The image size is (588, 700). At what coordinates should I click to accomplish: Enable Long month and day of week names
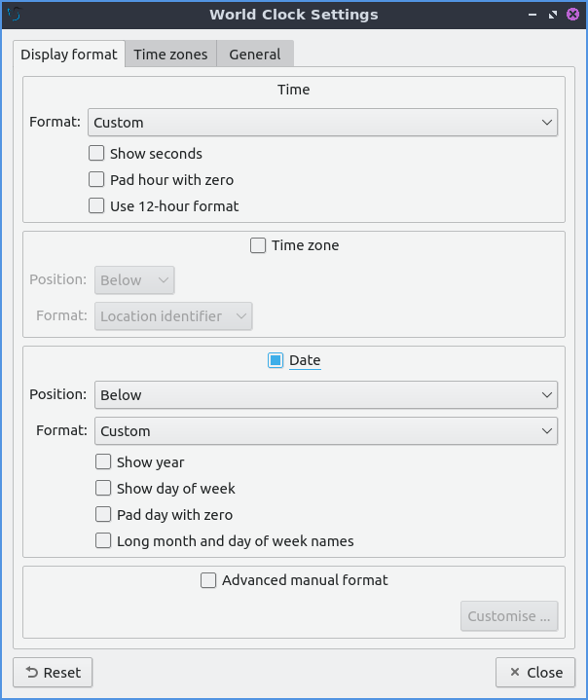[103, 541]
